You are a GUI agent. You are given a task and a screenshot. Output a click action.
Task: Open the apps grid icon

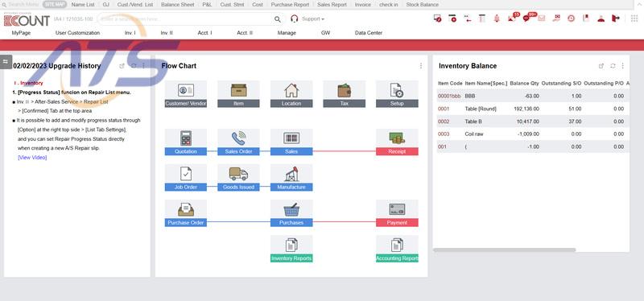point(634,19)
